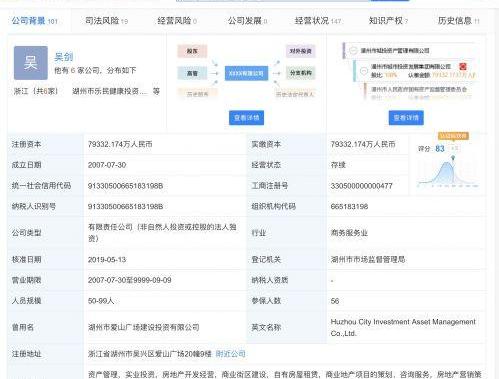Image resolution: width=499 pixels, height=379 pixels.
Task: Click the registered address 浙江省湖州市吴兴区爱山广场
Action: [x=150, y=354]
